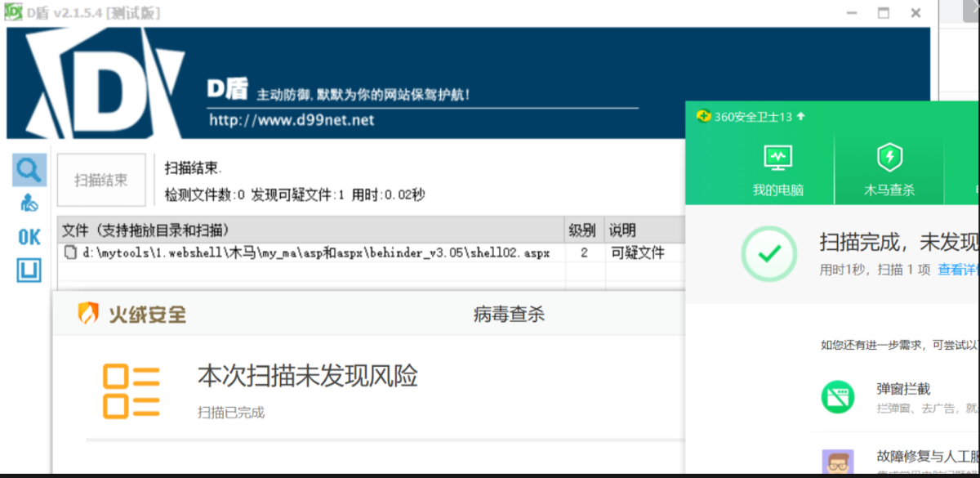The width and height of the screenshot is (980, 478).
Task: Click the green checkmark circle in 360
Action: point(768,253)
